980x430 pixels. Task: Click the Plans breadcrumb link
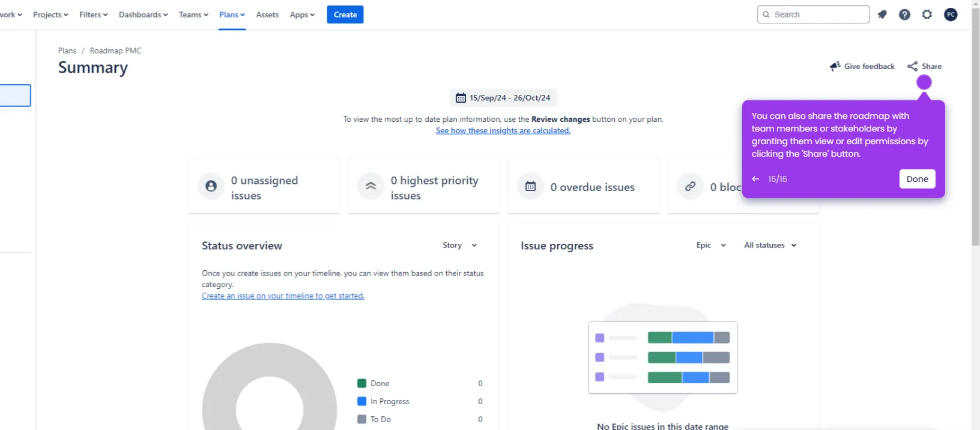coord(67,50)
